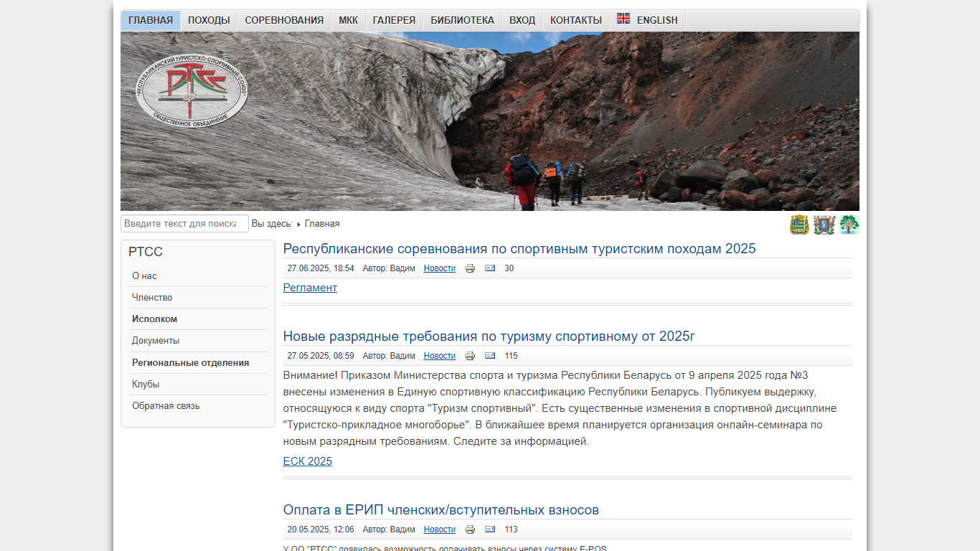The height and width of the screenshot is (551, 980).
Task: Click view count 113
Action: point(511,529)
